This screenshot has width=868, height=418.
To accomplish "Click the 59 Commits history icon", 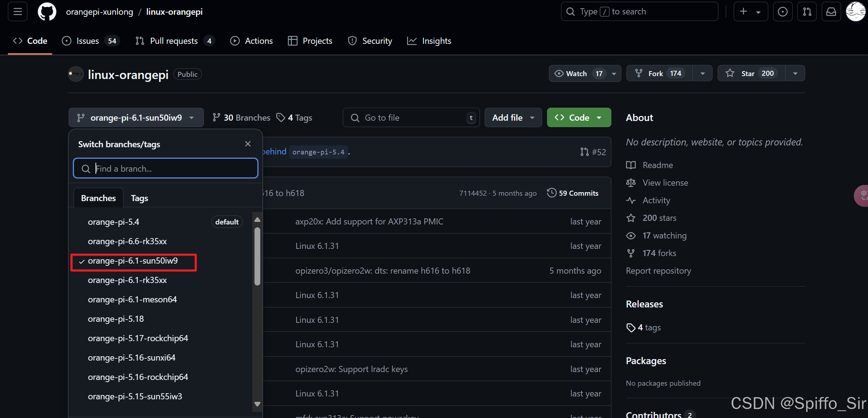I will pos(551,193).
